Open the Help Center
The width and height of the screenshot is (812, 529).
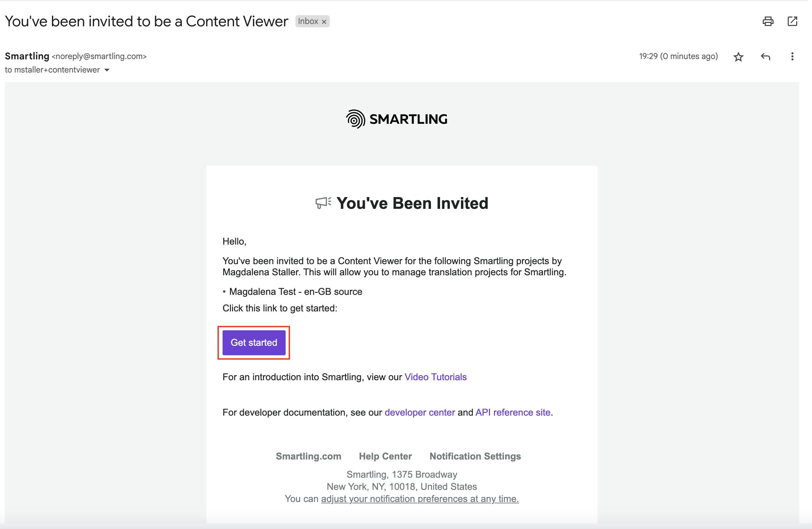(385, 456)
